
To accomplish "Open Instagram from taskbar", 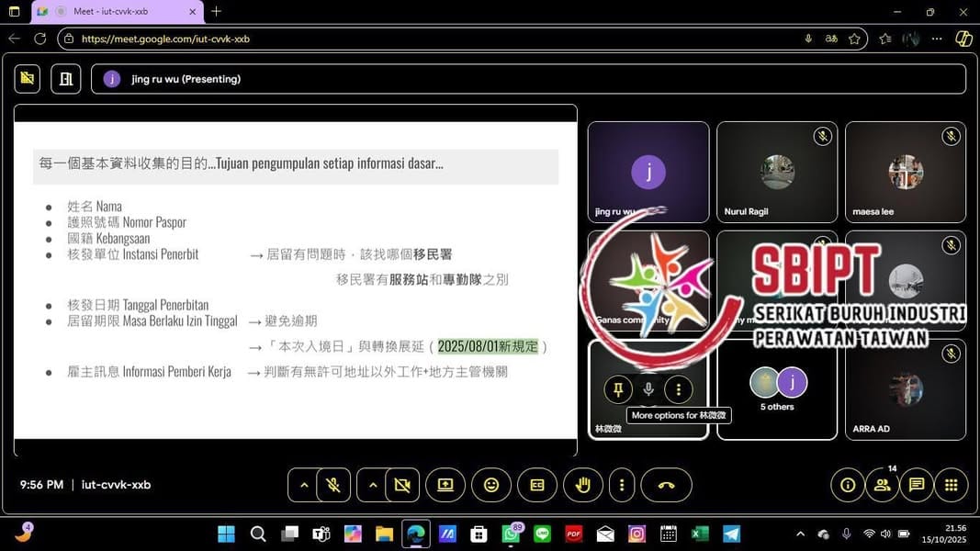I will point(636,534).
